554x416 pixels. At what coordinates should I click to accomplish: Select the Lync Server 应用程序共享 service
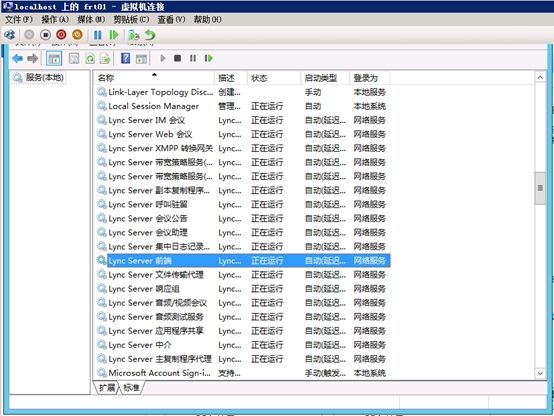tap(242, 331)
